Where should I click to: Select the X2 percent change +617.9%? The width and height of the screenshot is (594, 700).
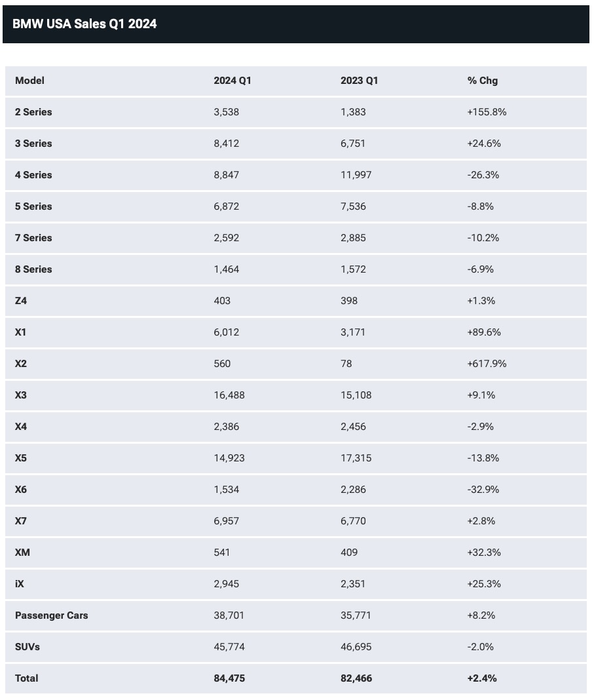(x=487, y=364)
